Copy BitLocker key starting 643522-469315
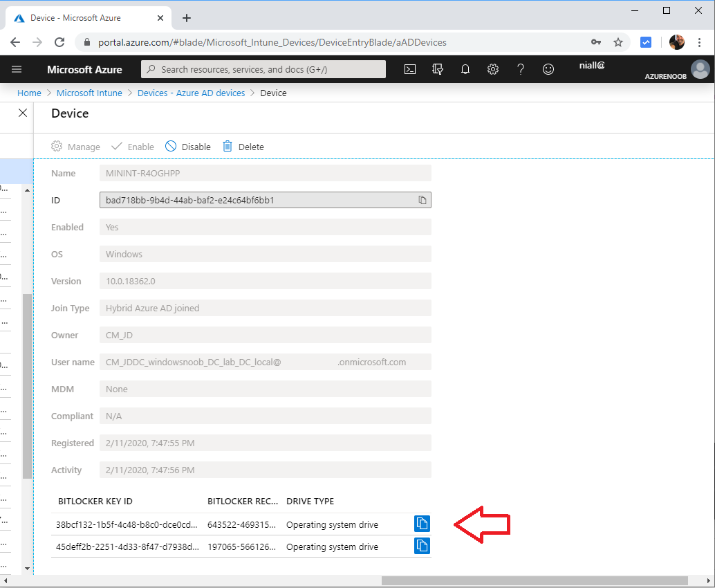This screenshot has height=588, width=715. pos(423,524)
